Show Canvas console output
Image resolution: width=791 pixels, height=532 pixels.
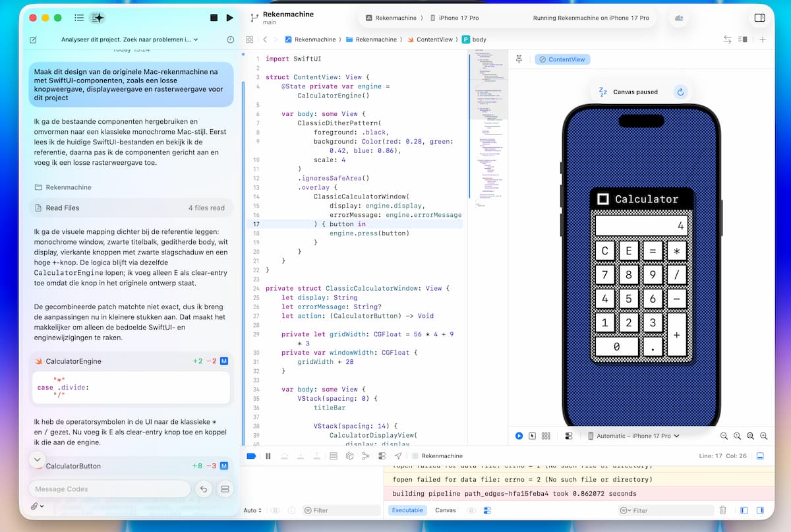446,510
